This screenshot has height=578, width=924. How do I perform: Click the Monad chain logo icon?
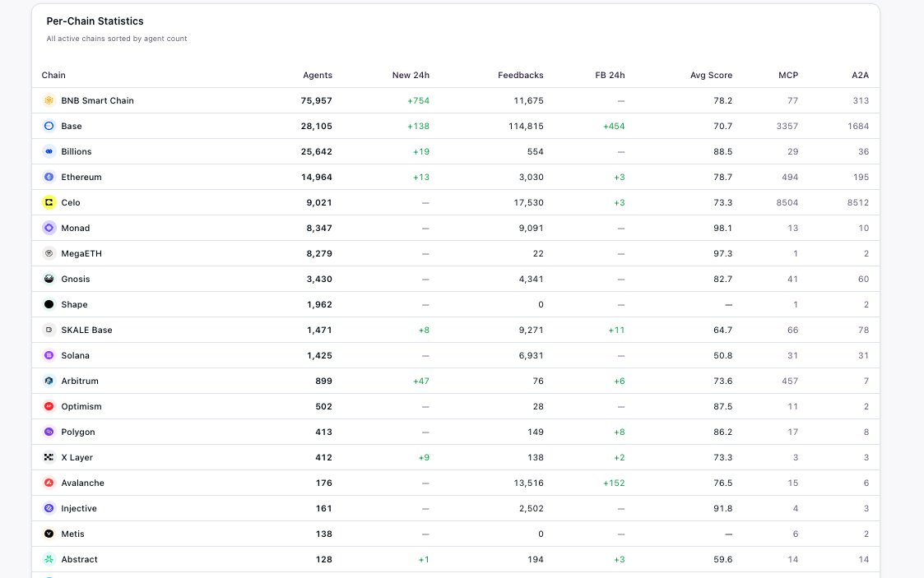tap(49, 228)
